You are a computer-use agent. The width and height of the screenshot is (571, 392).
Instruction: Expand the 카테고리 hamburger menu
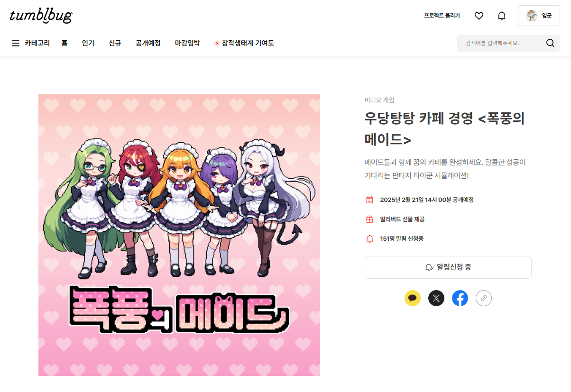[x=31, y=43]
